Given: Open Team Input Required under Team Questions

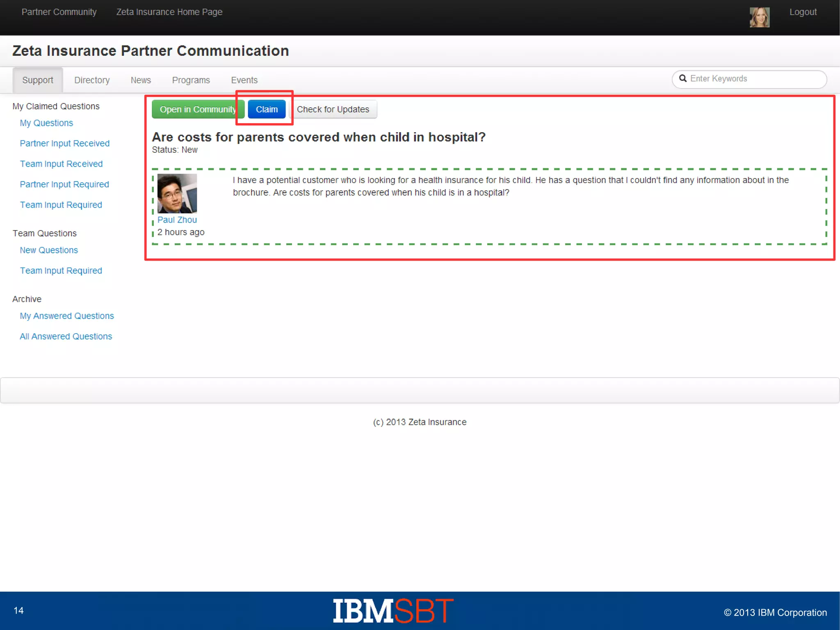Looking at the screenshot, I should [x=61, y=270].
